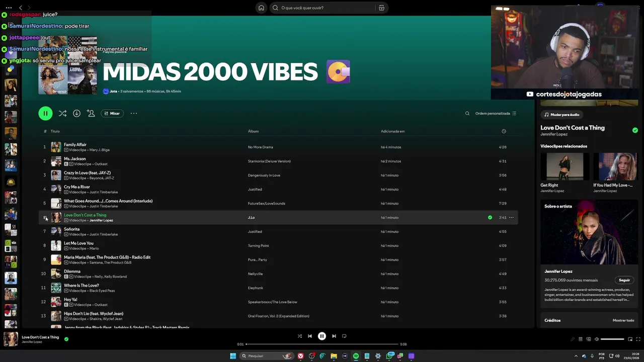Click the Hey Ya! track title

click(x=70, y=300)
